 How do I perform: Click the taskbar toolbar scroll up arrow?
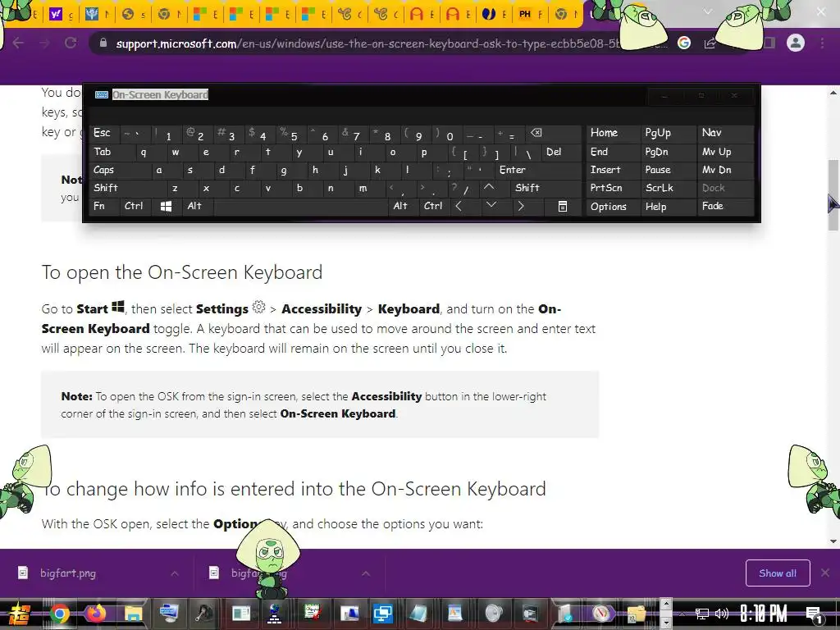click(666, 604)
